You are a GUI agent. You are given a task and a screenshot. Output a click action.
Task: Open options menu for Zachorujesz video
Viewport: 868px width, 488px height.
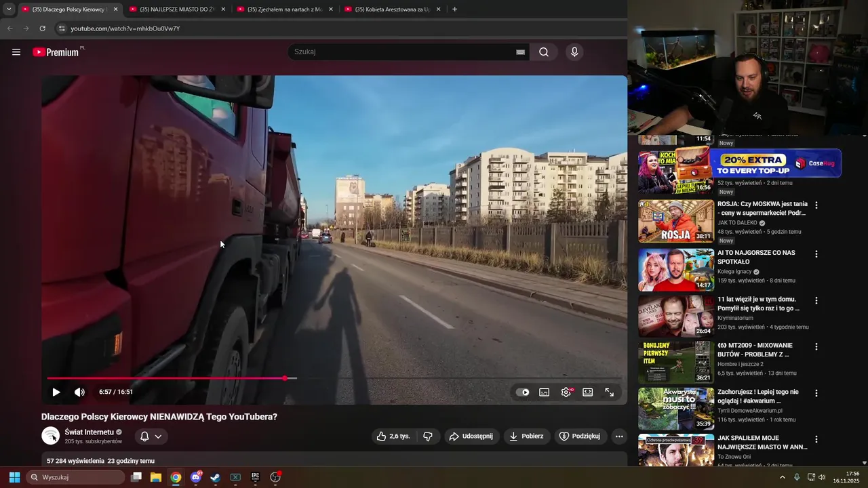coord(816,393)
